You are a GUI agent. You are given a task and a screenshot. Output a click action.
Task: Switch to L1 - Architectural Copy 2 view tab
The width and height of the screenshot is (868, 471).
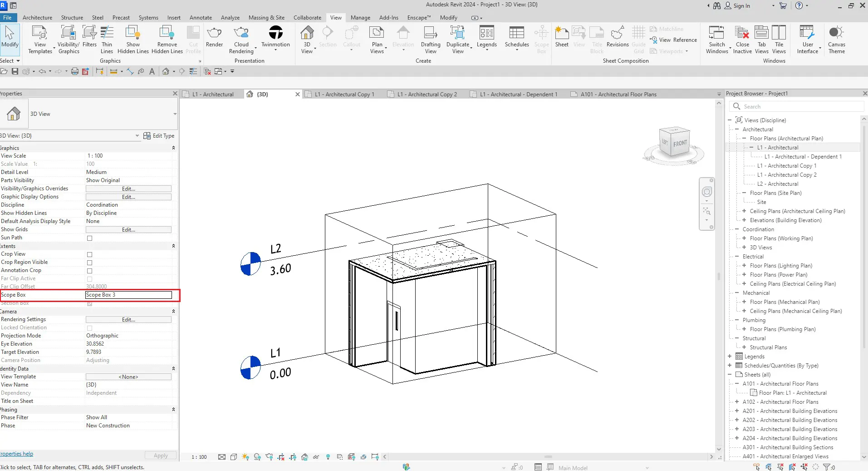point(427,94)
